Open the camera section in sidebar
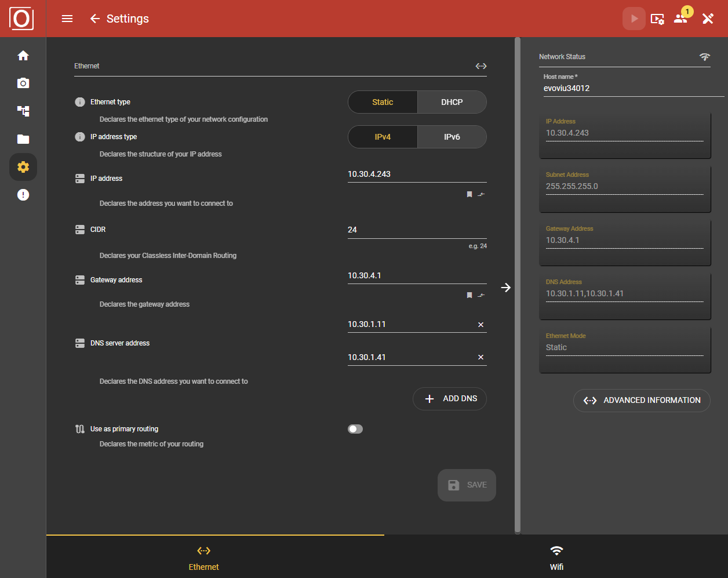This screenshot has width=728, height=578. (23, 83)
